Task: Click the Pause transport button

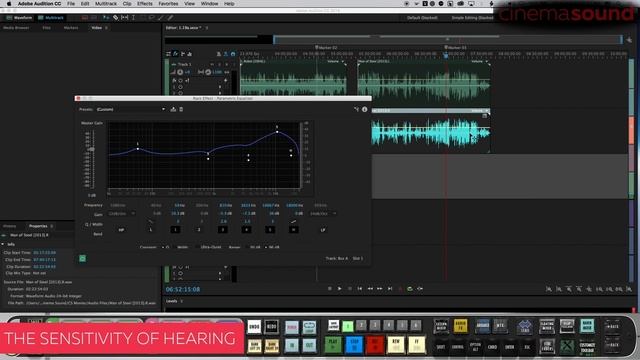Action: click(x=349, y=289)
